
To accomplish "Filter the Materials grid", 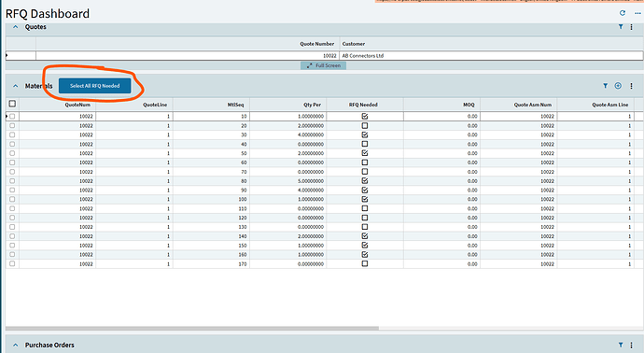I will (605, 86).
